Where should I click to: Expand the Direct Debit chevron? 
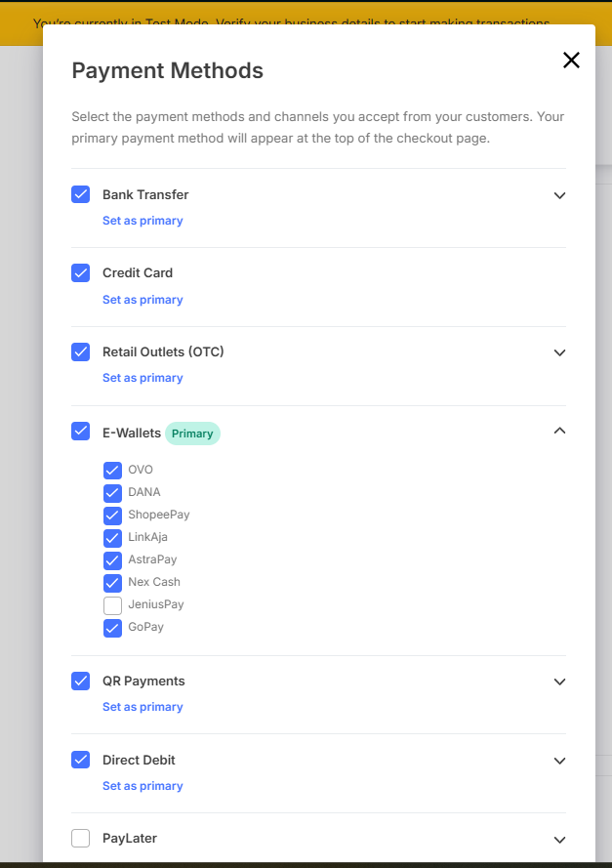[x=559, y=761]
